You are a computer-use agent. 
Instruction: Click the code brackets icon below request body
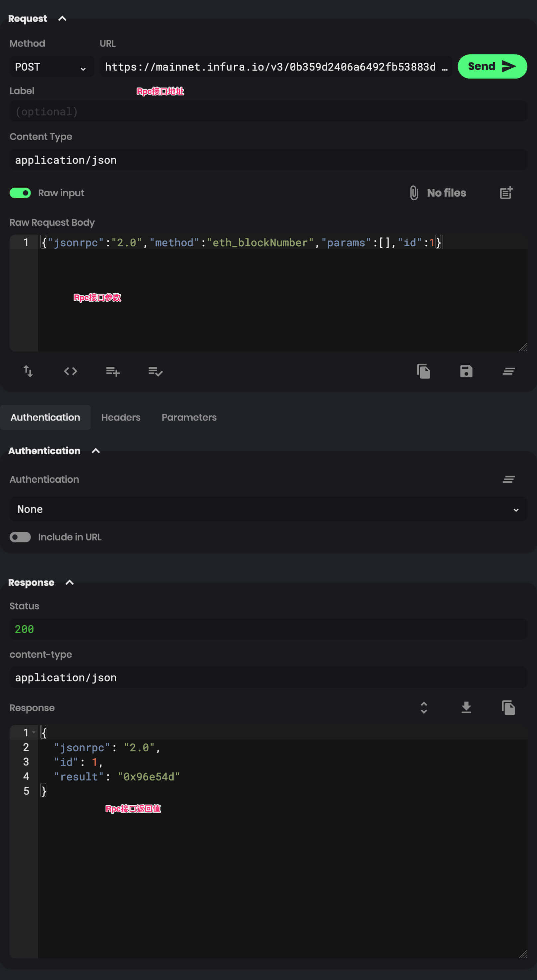(x=70, y=371)
